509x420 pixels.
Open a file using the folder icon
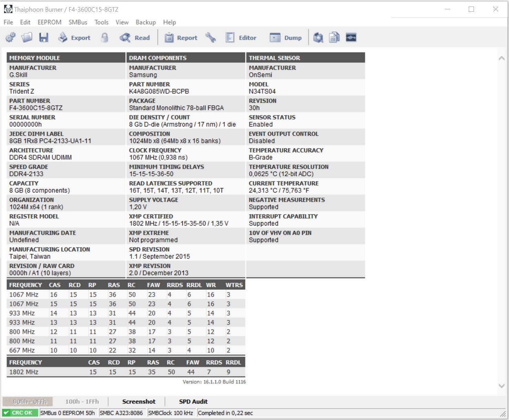27,37
